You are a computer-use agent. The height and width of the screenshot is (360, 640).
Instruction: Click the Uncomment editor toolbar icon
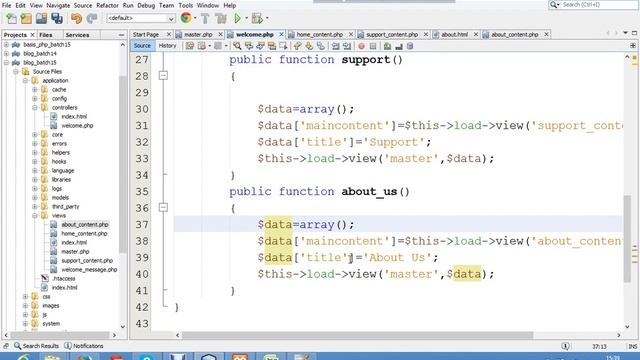click(x=399, y=46)
